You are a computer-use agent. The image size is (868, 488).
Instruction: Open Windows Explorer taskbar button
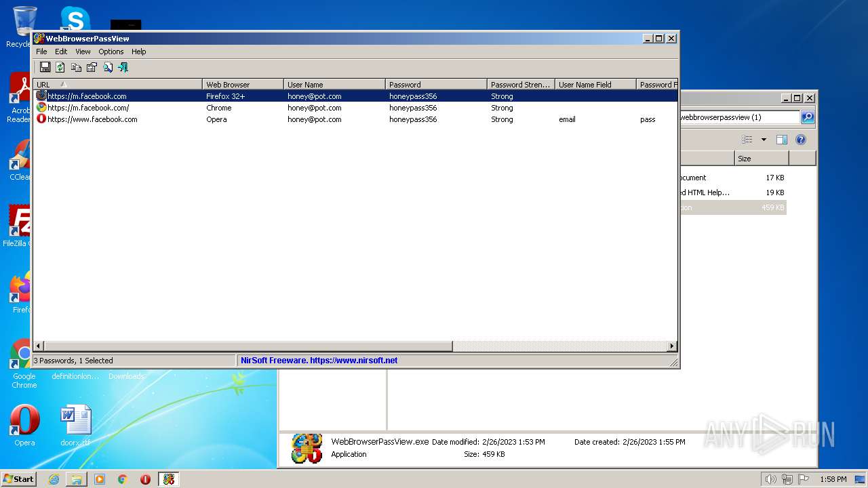click(x=77, y=479)
